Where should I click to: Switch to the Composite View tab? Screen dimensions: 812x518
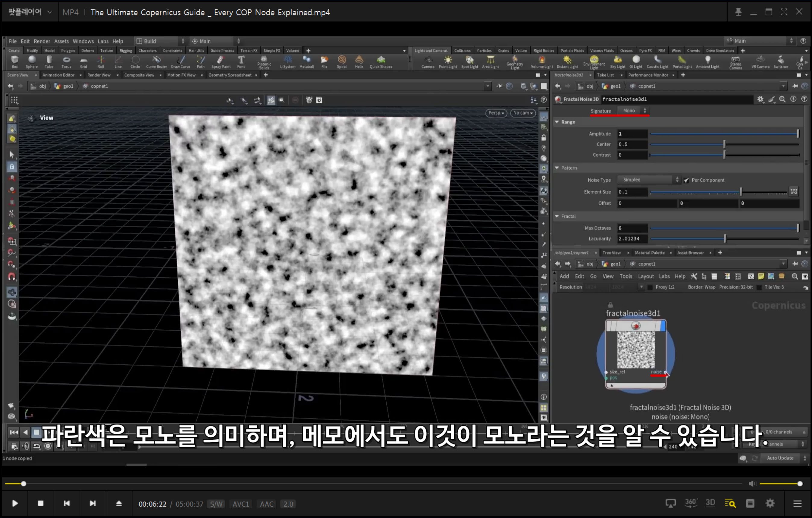(139, 75)
